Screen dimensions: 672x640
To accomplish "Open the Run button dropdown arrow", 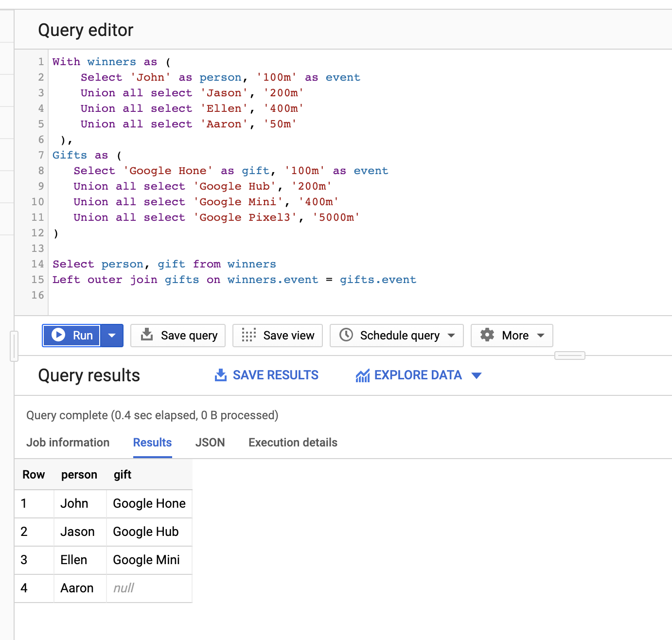I will pos(112,335).
